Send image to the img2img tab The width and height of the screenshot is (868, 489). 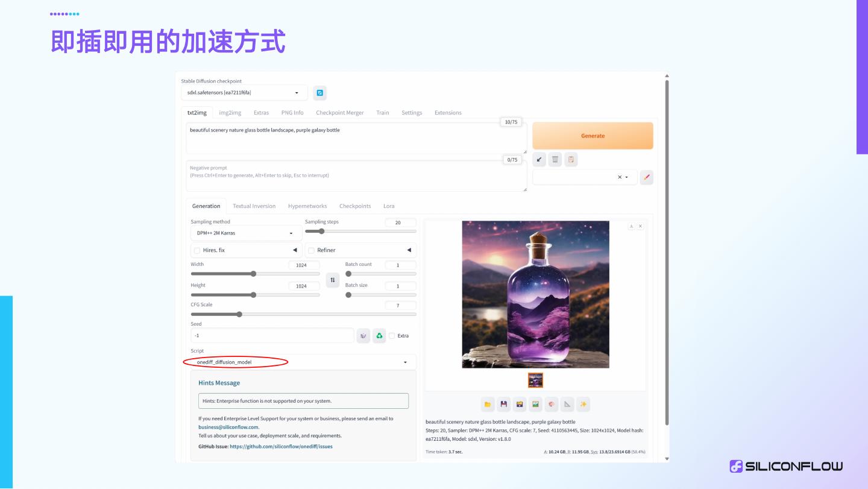tap(535, 404)
